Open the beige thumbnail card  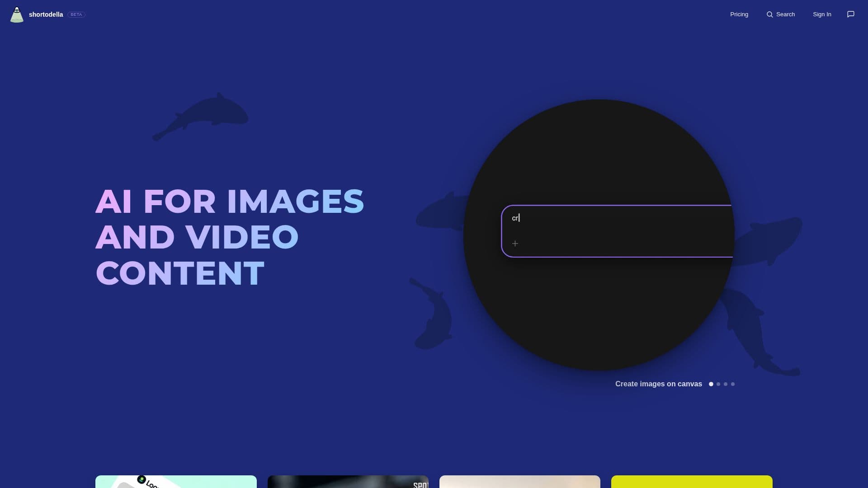click(x=520, y=482)
